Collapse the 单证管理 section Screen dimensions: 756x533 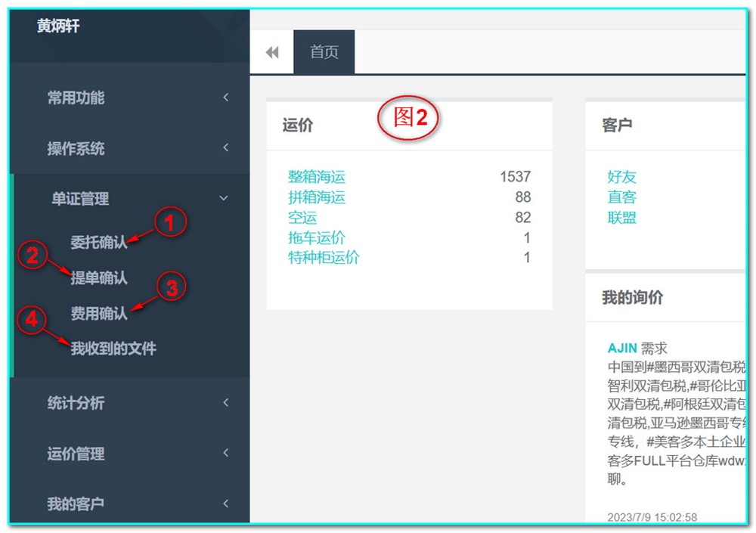[80, 199]
